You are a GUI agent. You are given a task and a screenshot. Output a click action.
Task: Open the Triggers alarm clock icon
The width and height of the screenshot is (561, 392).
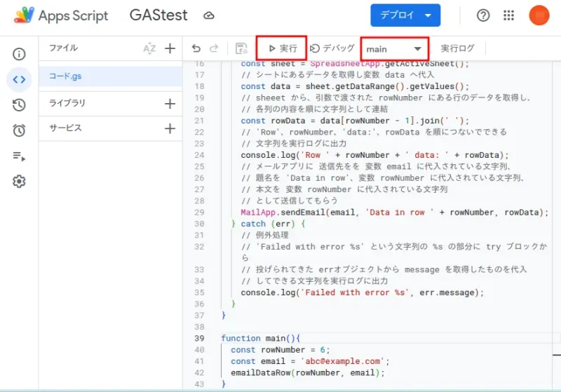click(19, 130)
